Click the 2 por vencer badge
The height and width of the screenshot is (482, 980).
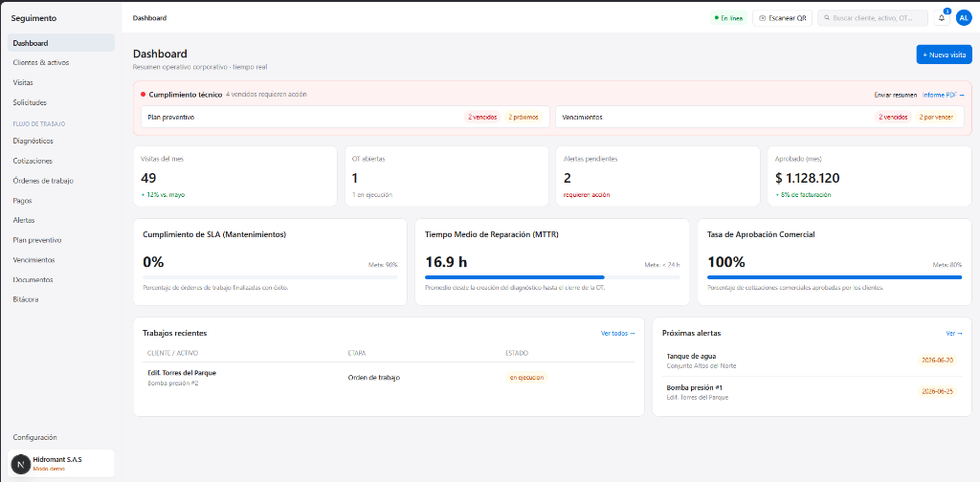click(x=935, y=117)
